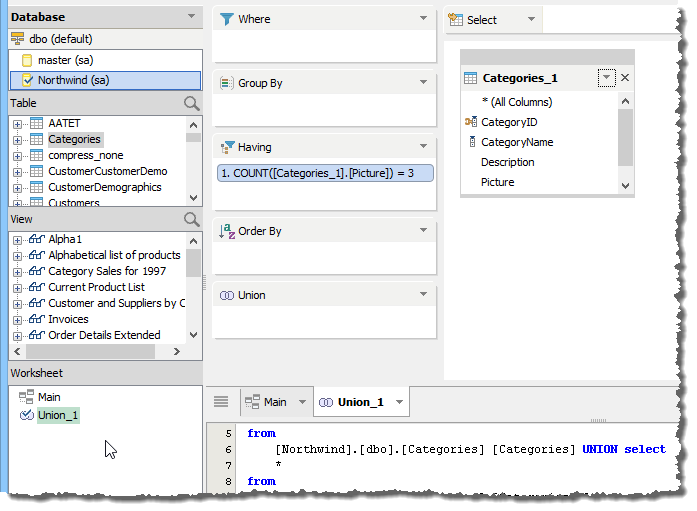
Task: Select master (sa) database
Action: tap(65, 61)
